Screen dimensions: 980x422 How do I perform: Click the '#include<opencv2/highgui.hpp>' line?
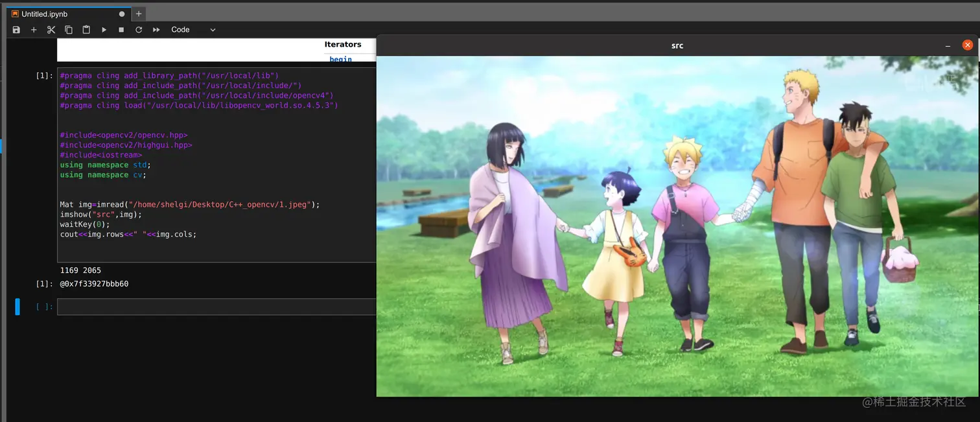coord(126,145)
